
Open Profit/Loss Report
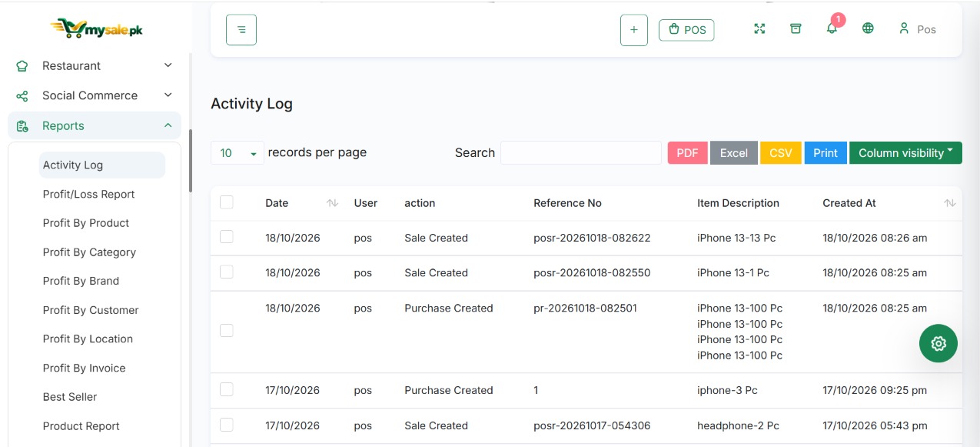[x=89, y=194]
